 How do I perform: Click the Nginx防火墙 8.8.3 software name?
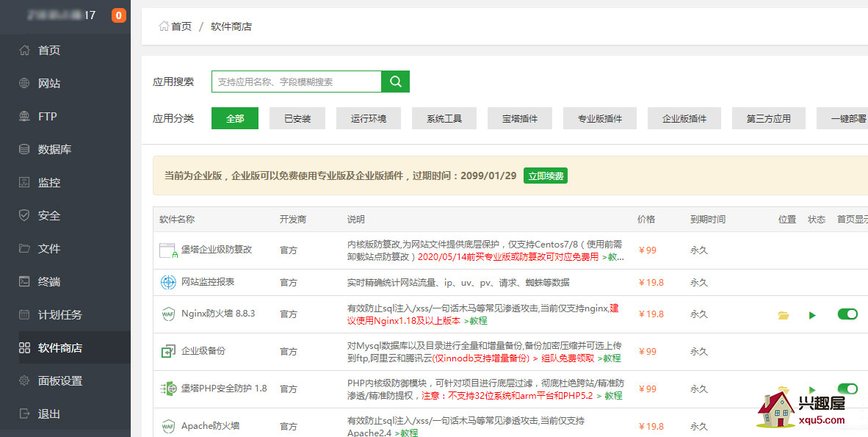218,314
